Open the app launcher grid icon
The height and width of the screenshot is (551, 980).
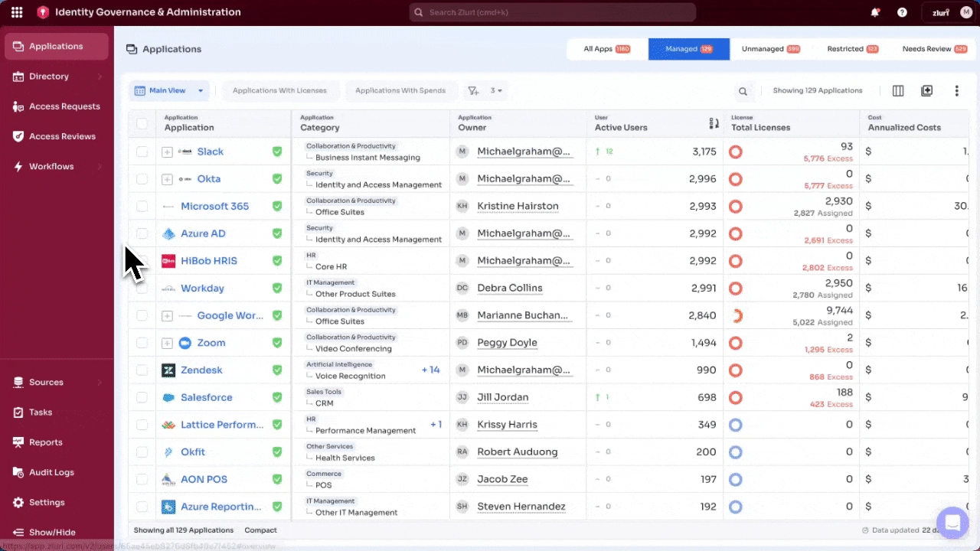(17, 12)
